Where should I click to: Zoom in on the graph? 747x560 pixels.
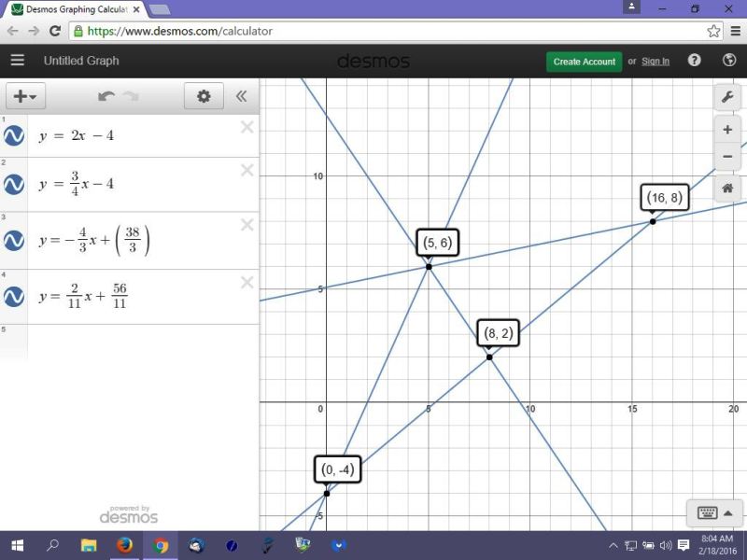(727, 130)
